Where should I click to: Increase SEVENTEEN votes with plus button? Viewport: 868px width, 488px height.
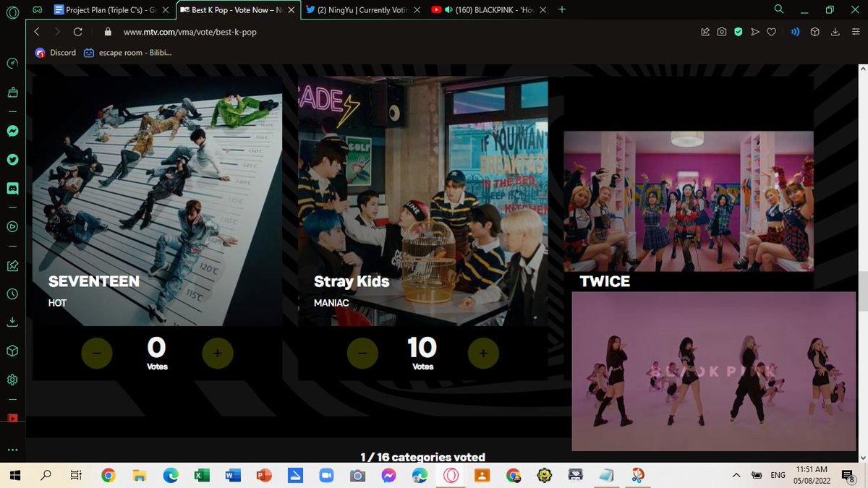click(218, 353)
